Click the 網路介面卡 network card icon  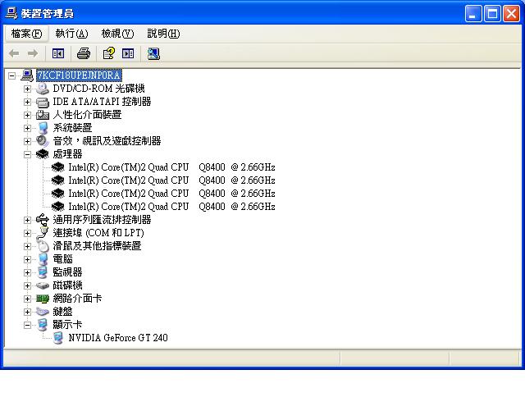[43, 299]
